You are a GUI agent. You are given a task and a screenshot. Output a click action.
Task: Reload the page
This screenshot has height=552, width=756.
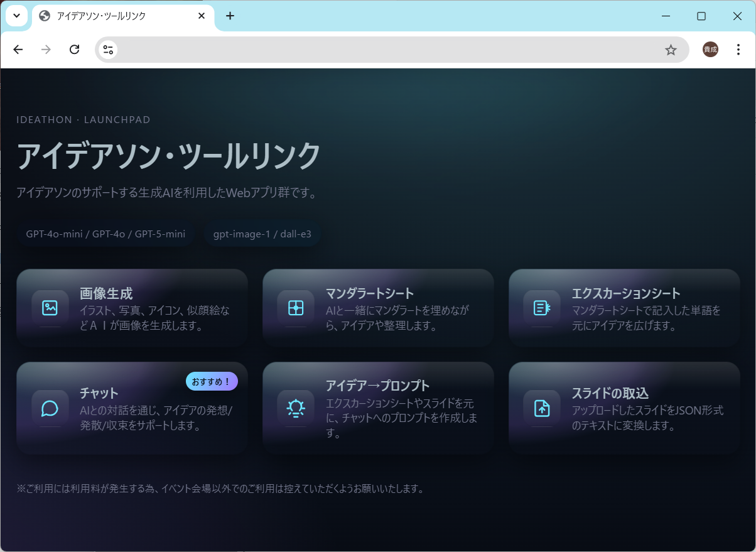click(74, 50)
